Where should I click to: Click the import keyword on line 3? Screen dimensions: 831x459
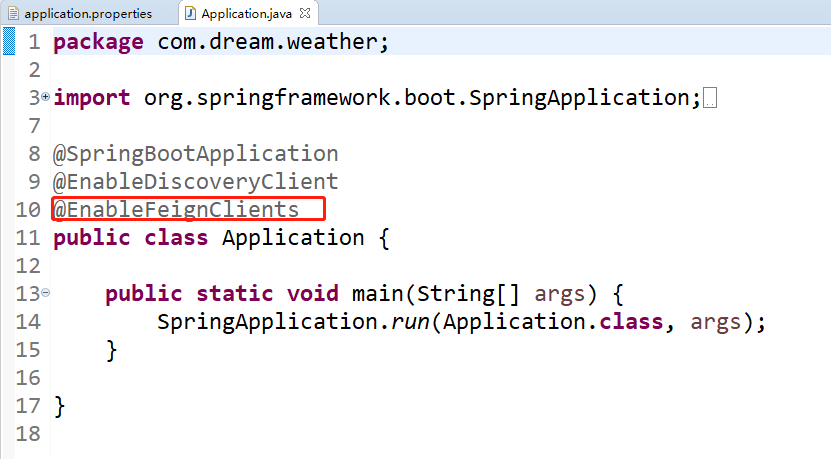coord(92,98)
